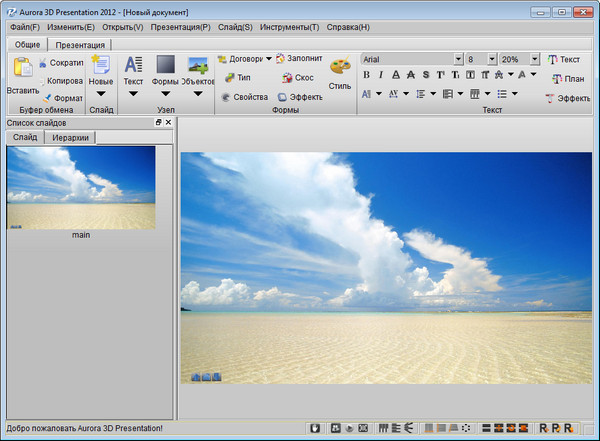The height and width of the screenshot is (441, 600).
Task: Open the Arial font name dropdown
Action: [x=457, y=59]
